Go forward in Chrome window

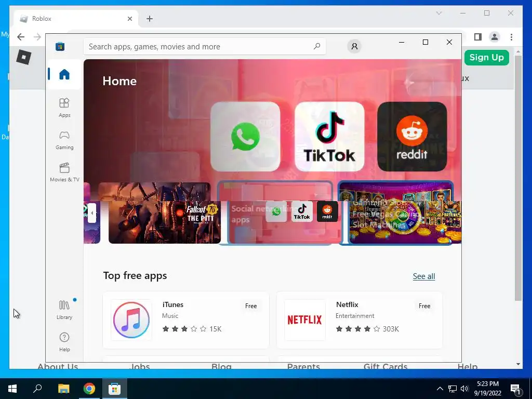(x=37, y=37)
